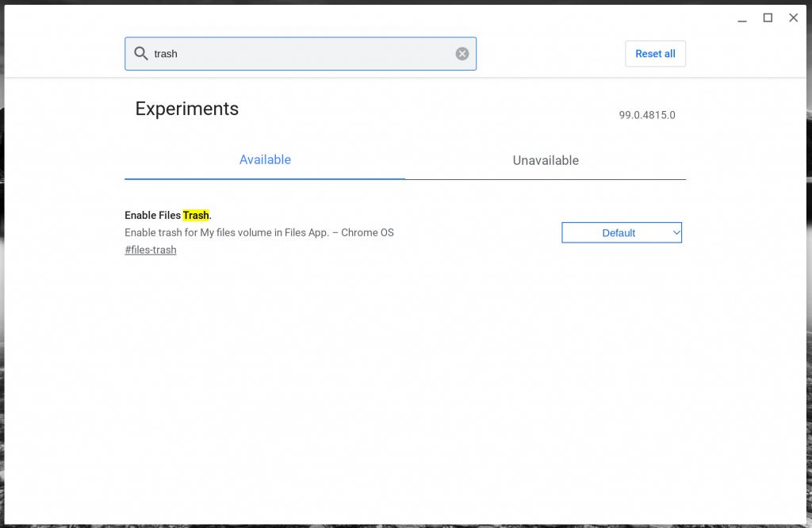This screenshot has width=812, height=528.
Task: Switch to the Unavailable tab
Action: click(546, 160)
